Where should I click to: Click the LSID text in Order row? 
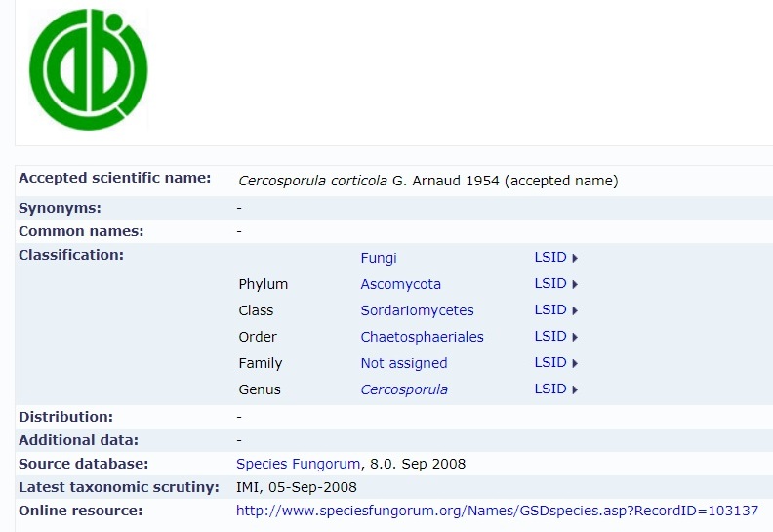pyautogui.click(x=550, y=336)
